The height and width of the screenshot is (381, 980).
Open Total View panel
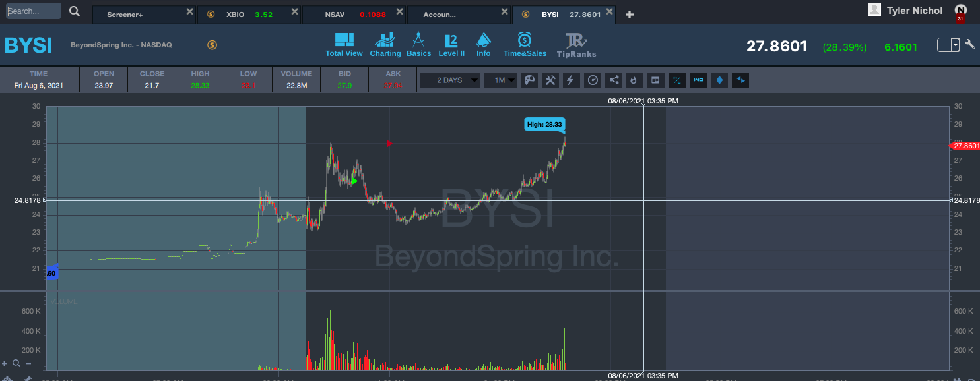coord(344,45)
